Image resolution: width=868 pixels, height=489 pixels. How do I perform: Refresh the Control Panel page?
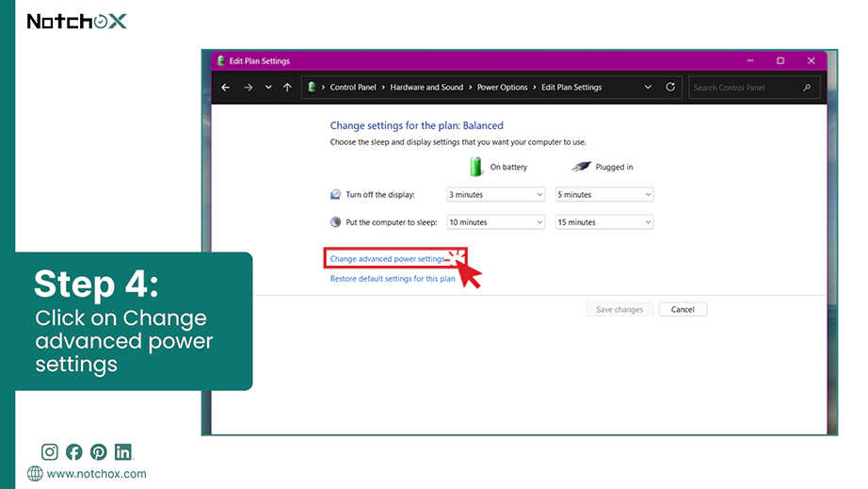(670, 87)
